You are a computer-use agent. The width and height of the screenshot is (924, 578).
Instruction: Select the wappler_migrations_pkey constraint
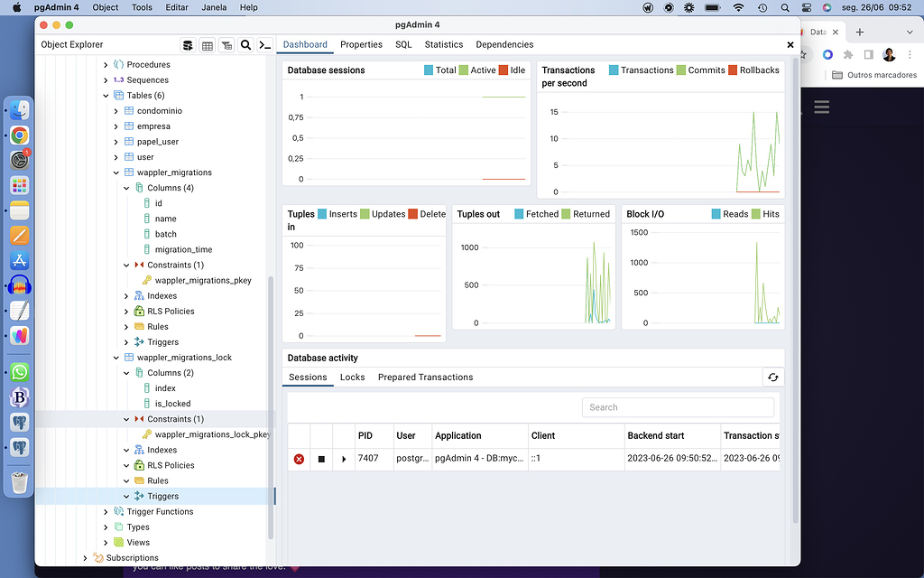203,281
